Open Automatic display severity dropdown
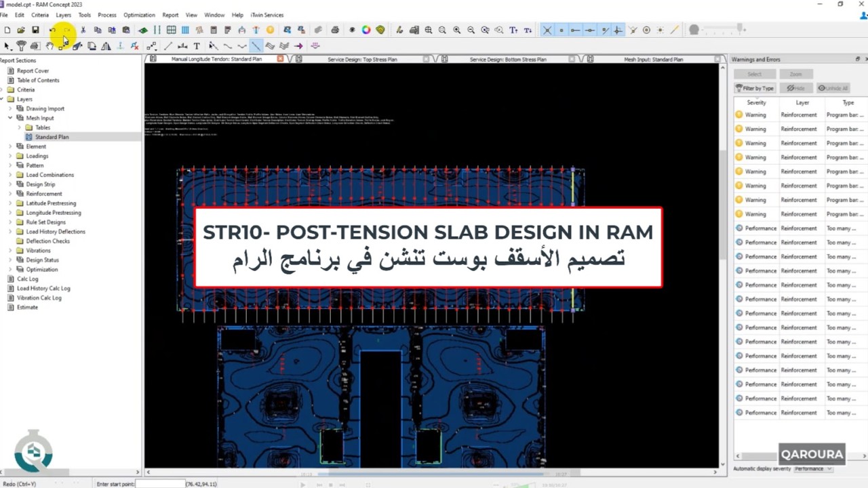 pyautogui.click(x=812, y=469)
